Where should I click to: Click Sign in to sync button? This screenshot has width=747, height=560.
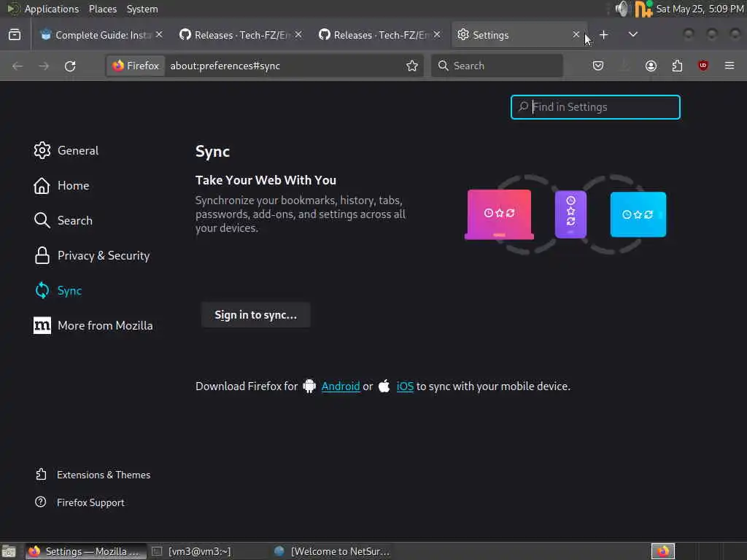click(x=256, y=315)
